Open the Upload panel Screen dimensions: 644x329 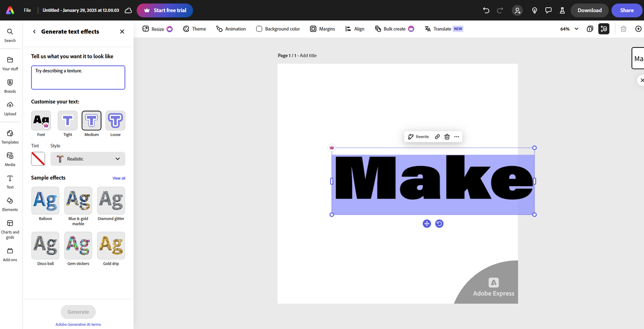10,109
